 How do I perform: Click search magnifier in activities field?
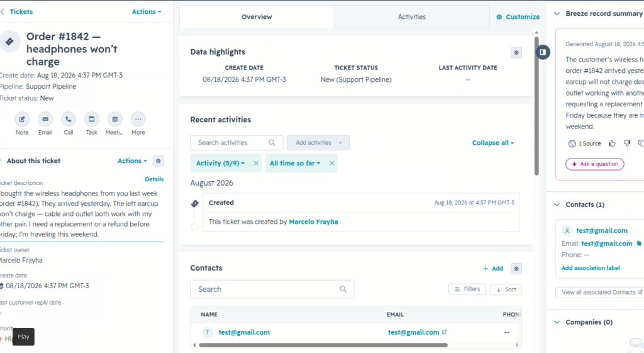(x=272, y=143)
